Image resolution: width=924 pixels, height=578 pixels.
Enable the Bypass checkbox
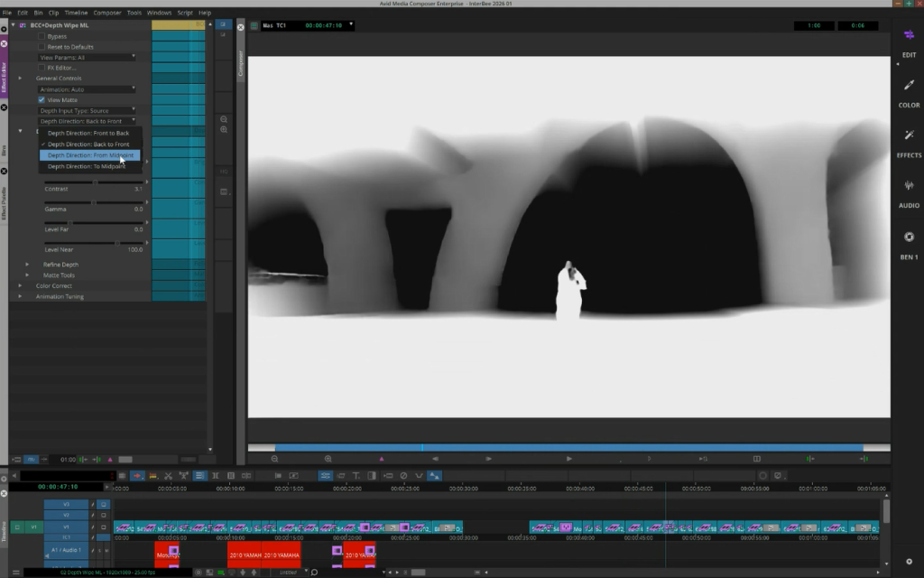(x=42, y=36)
